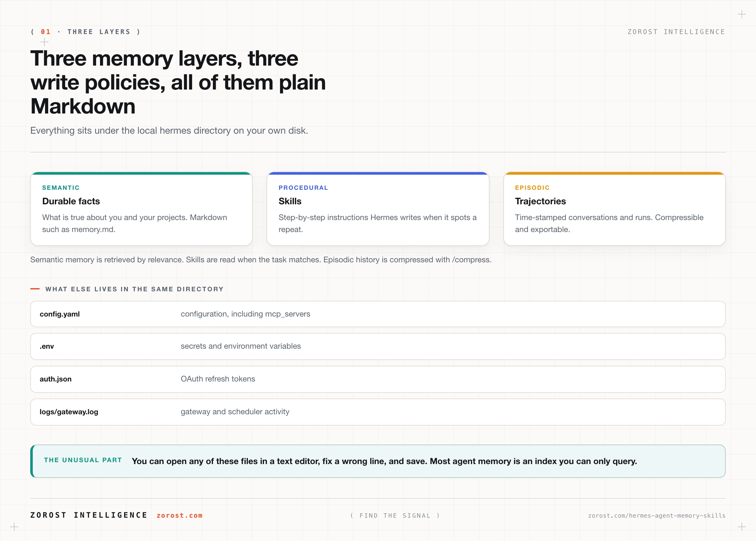Click the main title 'Three memory layers'
Image resolution: width=756 pixels, height=541 pixels.
pyautogui.click(x=178, y=82)
